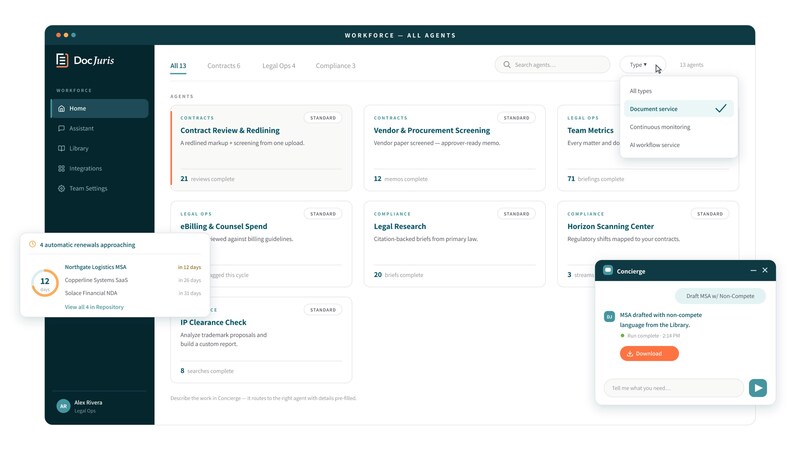Click the 12 memos complete count

(401, 179)
